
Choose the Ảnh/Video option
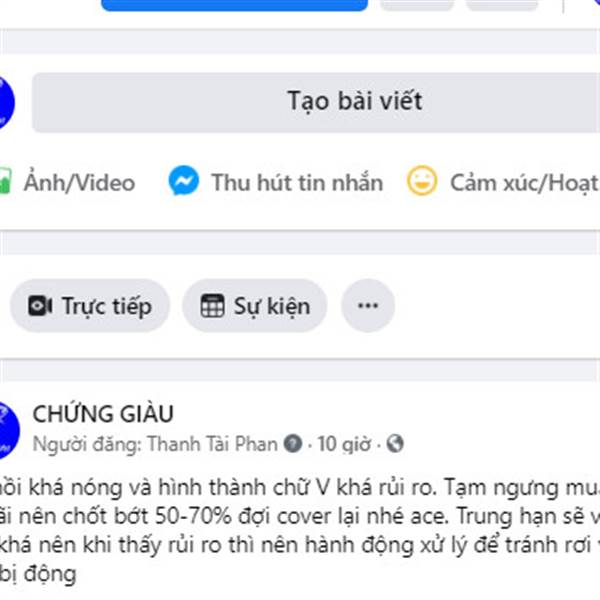68,182
